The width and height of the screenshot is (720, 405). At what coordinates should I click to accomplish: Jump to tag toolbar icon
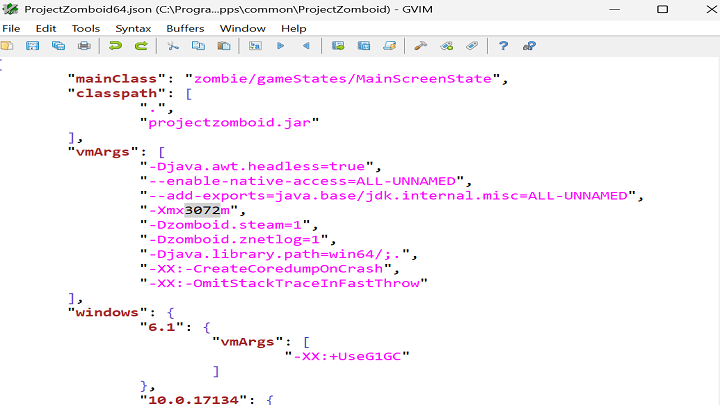click(x=472, y=46)
